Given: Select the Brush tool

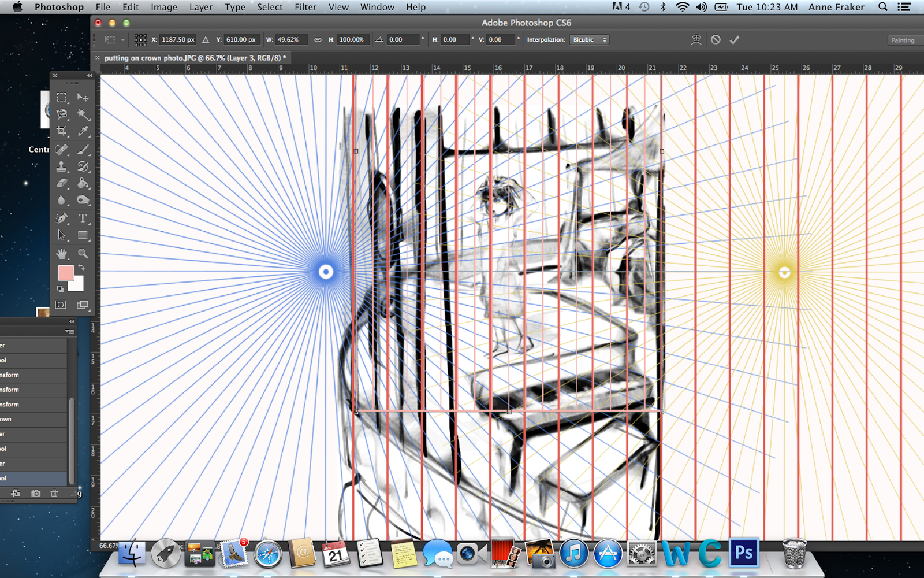Looking at the screenshot, I should point(83,150).
